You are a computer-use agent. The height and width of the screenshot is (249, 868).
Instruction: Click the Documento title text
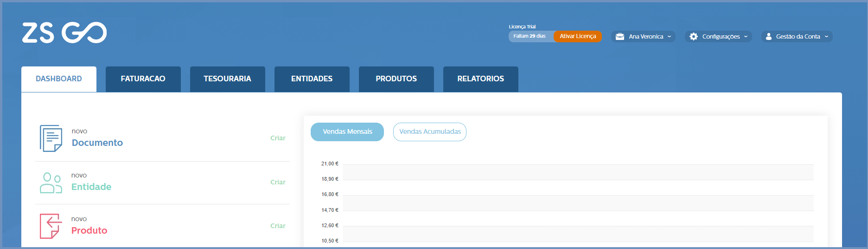[x=97, y=143]
